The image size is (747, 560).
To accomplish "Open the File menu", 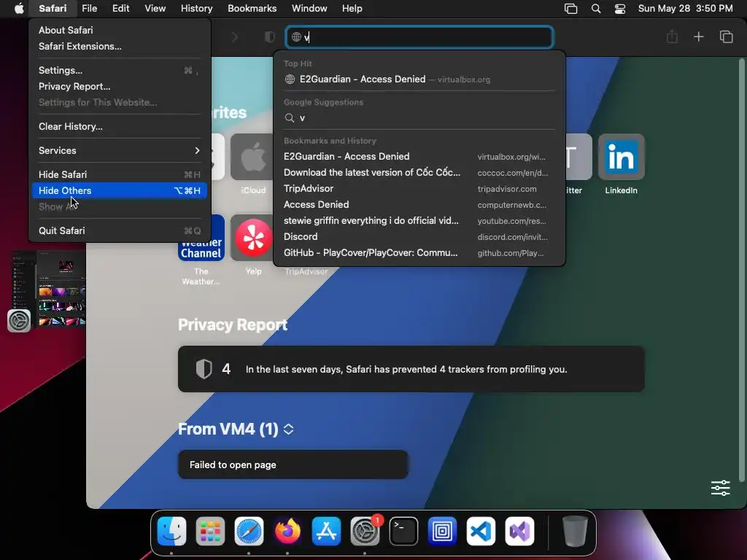I will point(89,9).
